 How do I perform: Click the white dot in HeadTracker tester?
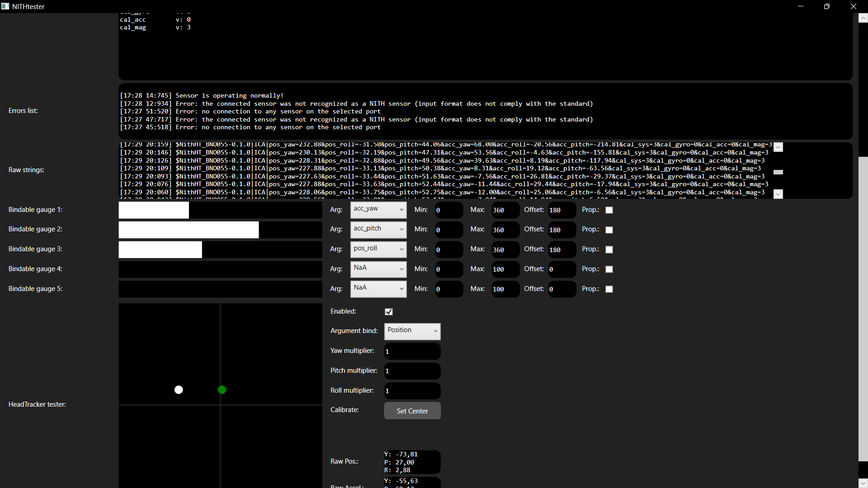(179, 389)
